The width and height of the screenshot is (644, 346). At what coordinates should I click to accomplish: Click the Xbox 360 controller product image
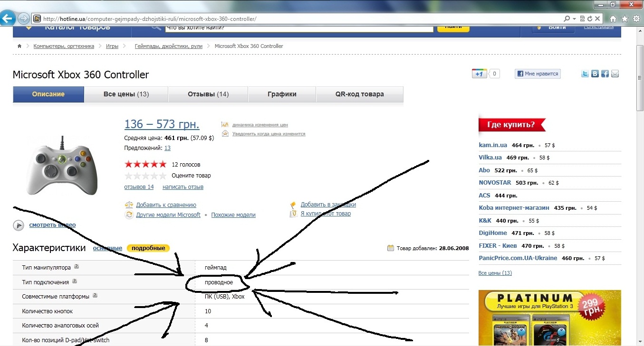(x=62, y=166)
